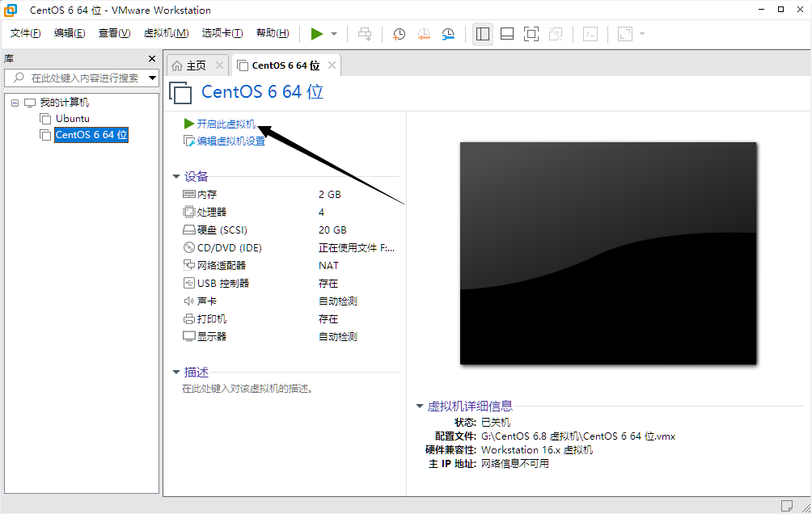Open the 查看(V) menu
812x514 pixels.
115,33
